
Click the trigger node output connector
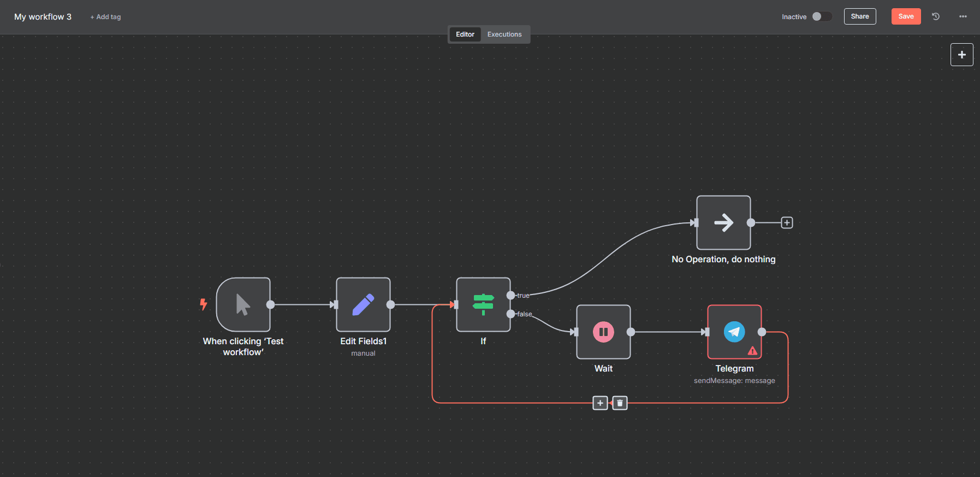(270, 304)
